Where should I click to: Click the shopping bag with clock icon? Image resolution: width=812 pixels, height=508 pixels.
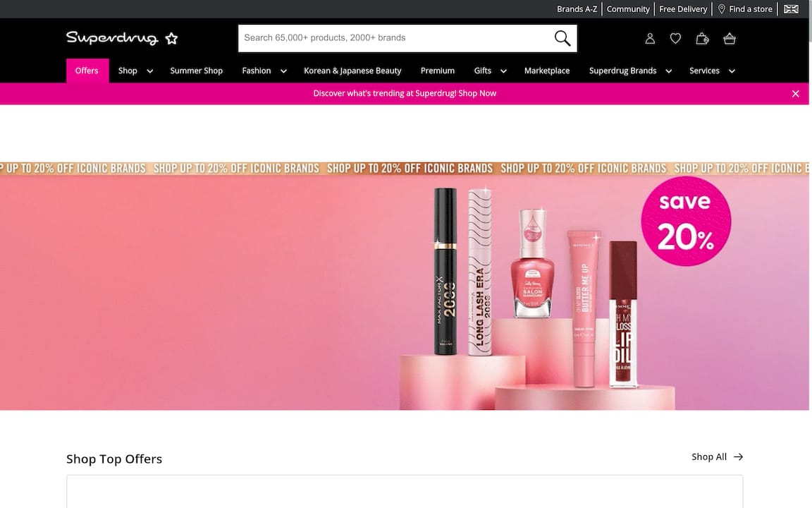(702, 38)
